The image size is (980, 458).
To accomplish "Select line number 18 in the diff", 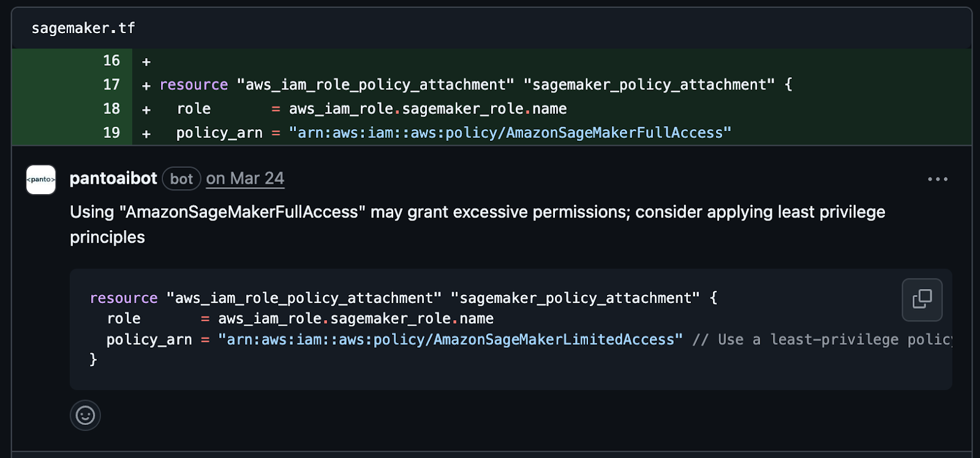I will click(x=111, y=108).
